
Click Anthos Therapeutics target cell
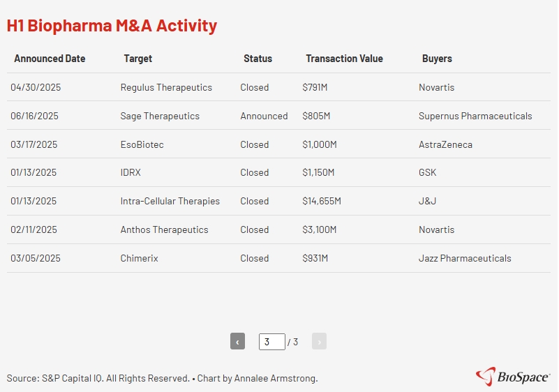click(164, 230)
